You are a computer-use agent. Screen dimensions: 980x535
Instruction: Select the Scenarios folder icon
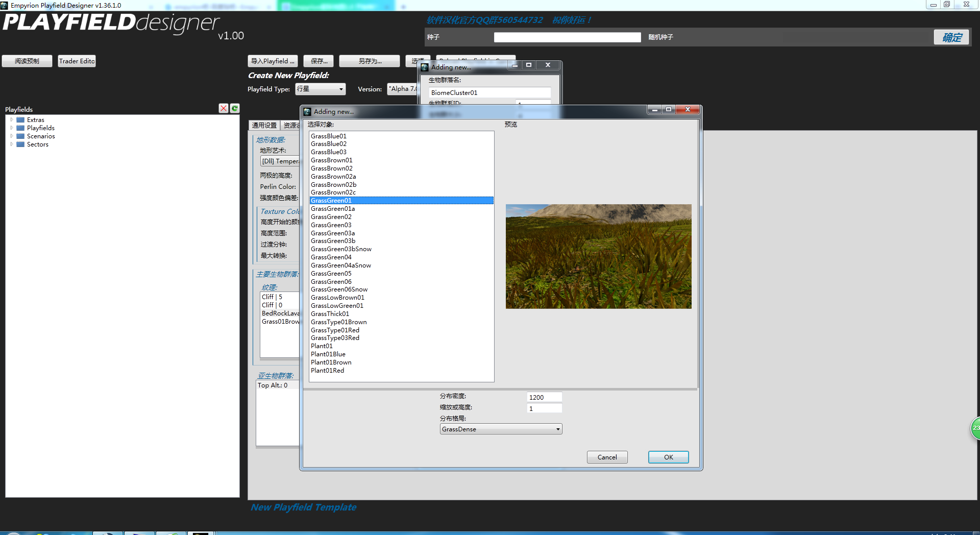(x=20, y=136)
